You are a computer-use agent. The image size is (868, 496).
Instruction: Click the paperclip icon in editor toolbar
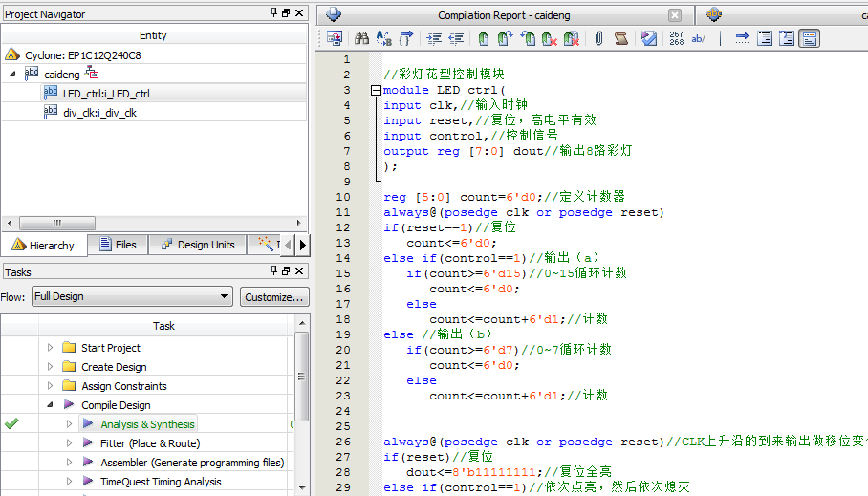(x=598, y=38)
